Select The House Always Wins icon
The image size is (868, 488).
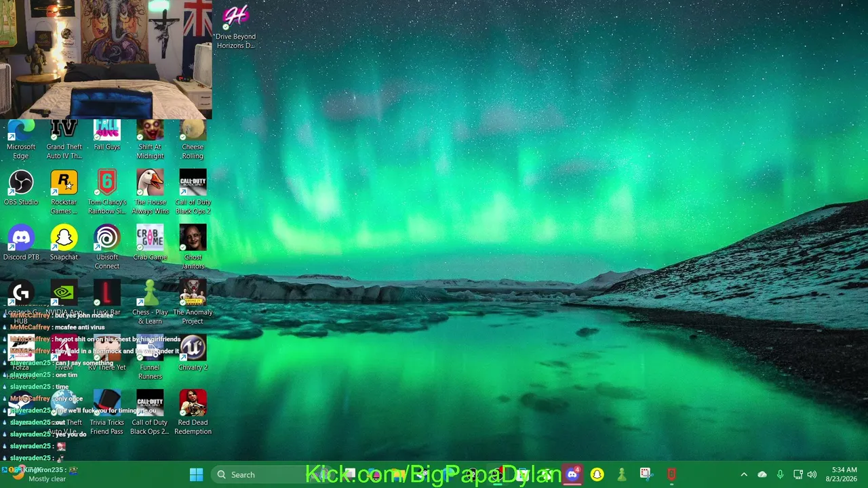tap(150, 192)
